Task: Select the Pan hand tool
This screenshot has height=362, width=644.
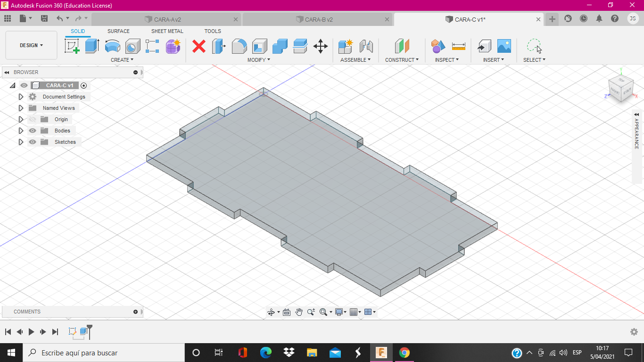Action: coord(299,312)
